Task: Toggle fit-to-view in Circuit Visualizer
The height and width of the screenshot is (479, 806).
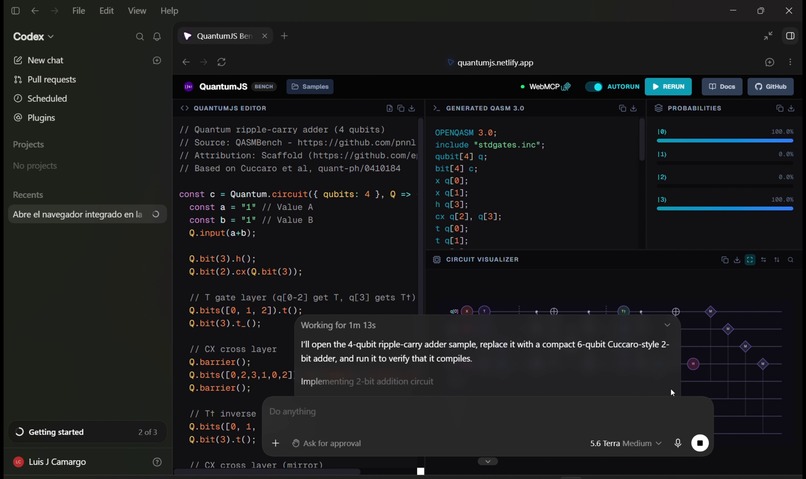Action: tap(750, 260)
